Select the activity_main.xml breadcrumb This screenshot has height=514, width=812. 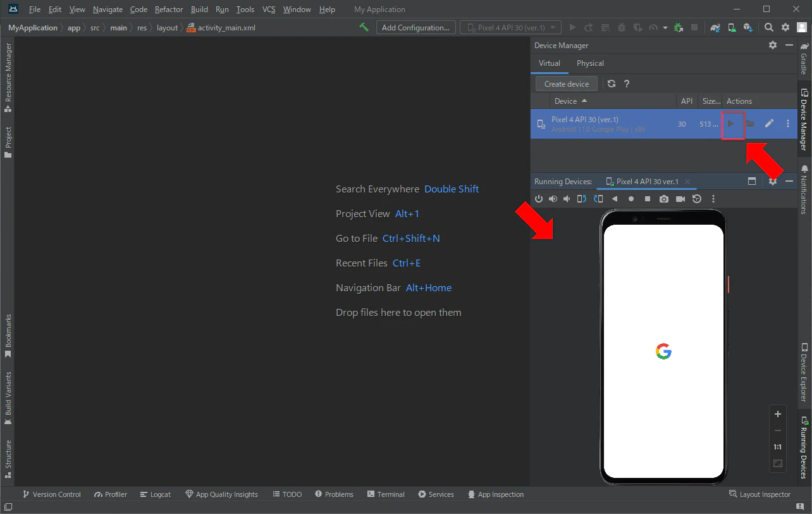pos(221,28)
